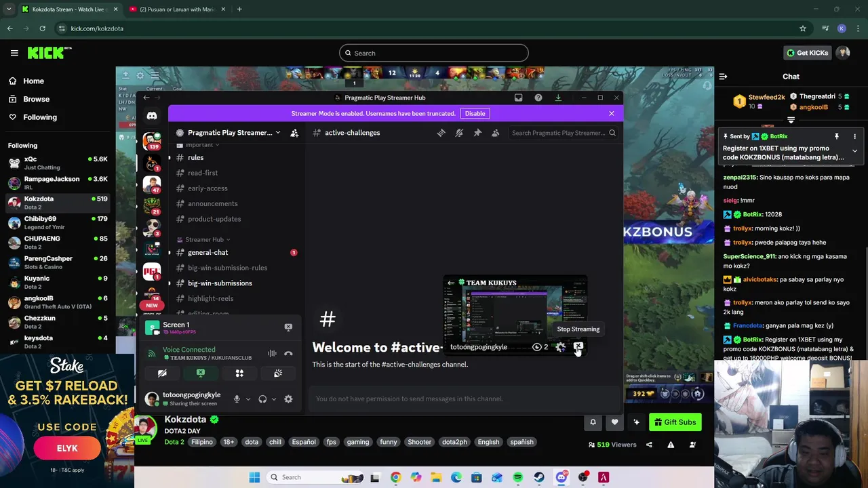This screenshot has height=488, width=868.
Task: Open Discord direct messages home icon
Action: coord(152,116)
